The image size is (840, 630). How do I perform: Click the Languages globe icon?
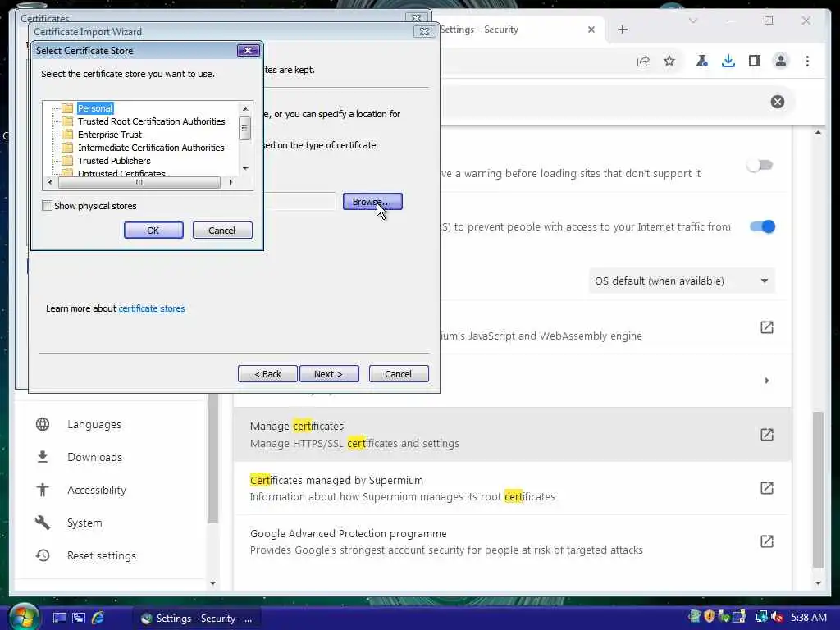(x=43, y=424)
